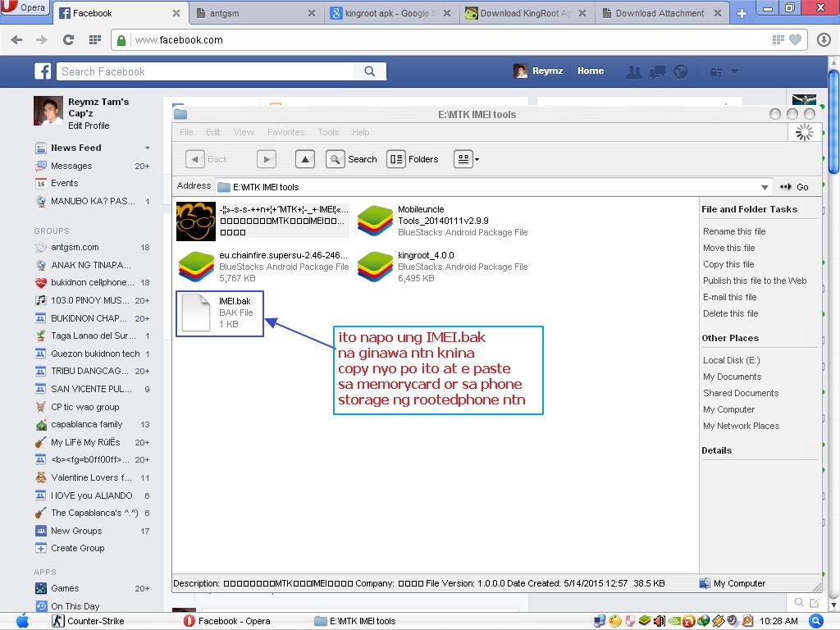This screenshot has width=840, height=630.
Task: Click the Go button beside address bar
Action: [794, 187]
